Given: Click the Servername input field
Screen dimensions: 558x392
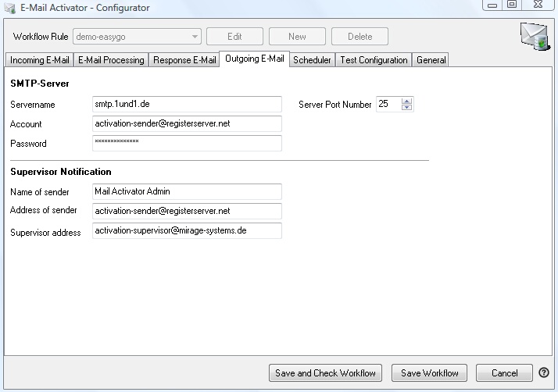Looking at the screenshot, I should coord(186,105).
